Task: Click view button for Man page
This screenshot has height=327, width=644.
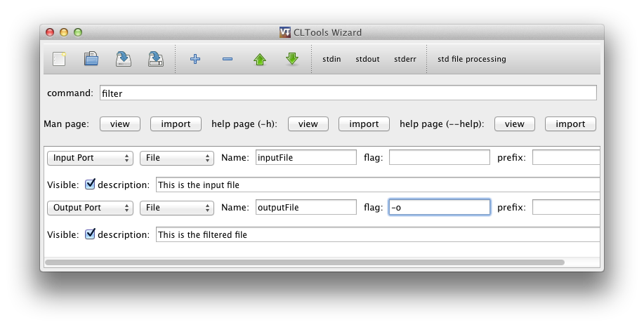Action: pyautogui.click(x=120, y=124)
